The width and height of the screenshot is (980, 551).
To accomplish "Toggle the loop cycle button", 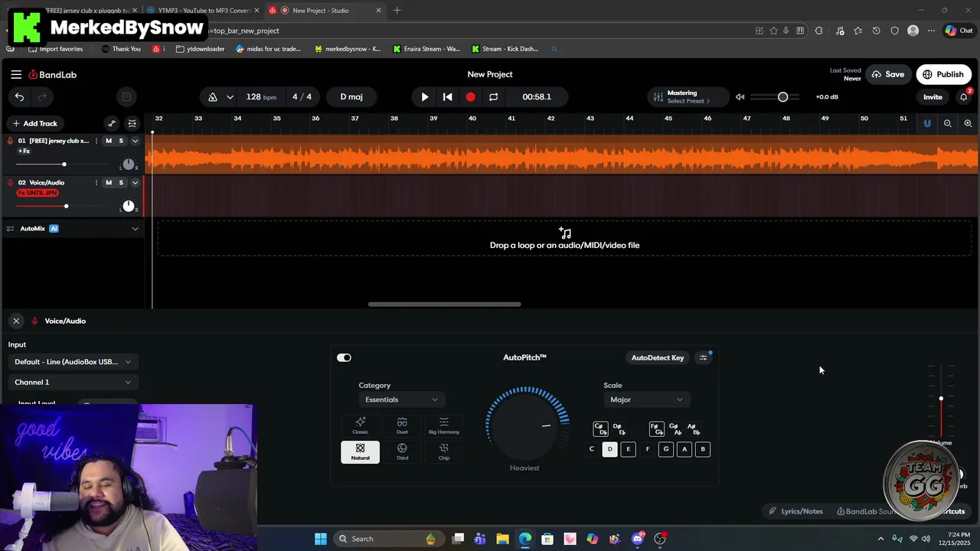I will tap(494, 97).
